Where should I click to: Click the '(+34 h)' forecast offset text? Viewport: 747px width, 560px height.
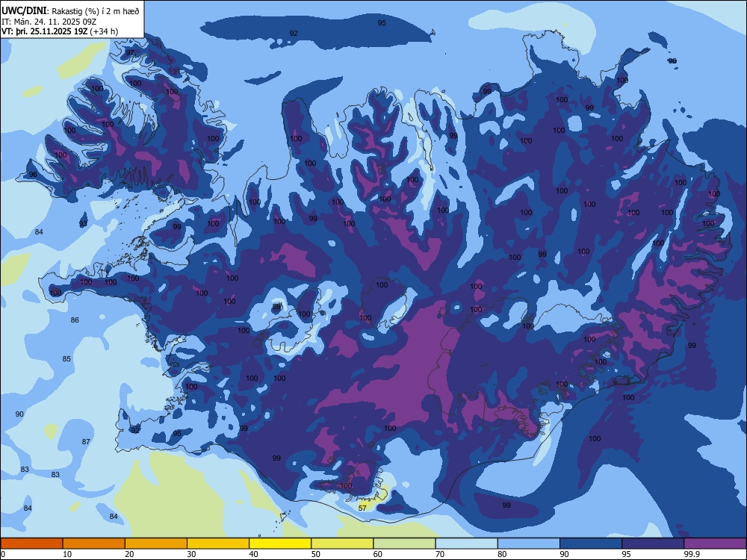(x=104, y=32)
